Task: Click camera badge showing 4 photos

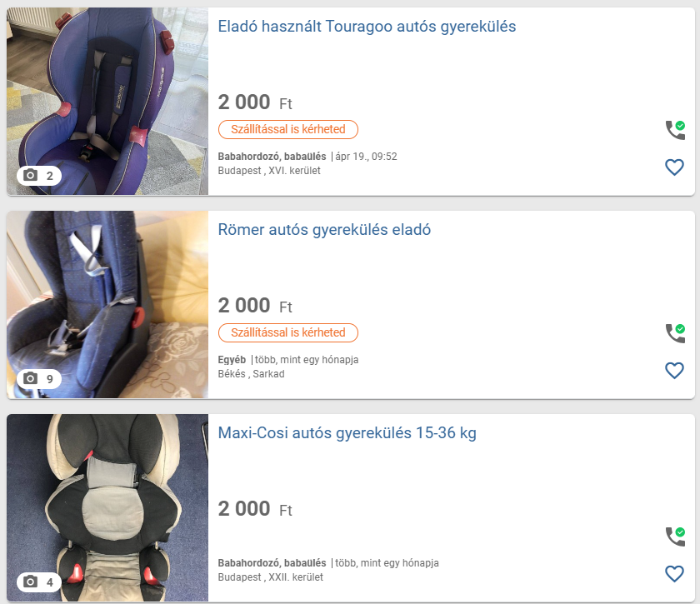Action: click(39, 582)
